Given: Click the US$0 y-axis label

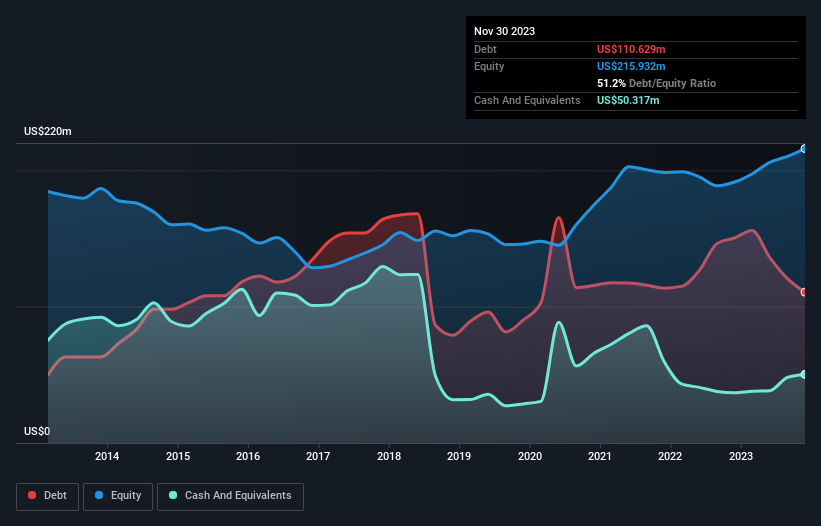Looking at the screenshot, I should point(37,431).
